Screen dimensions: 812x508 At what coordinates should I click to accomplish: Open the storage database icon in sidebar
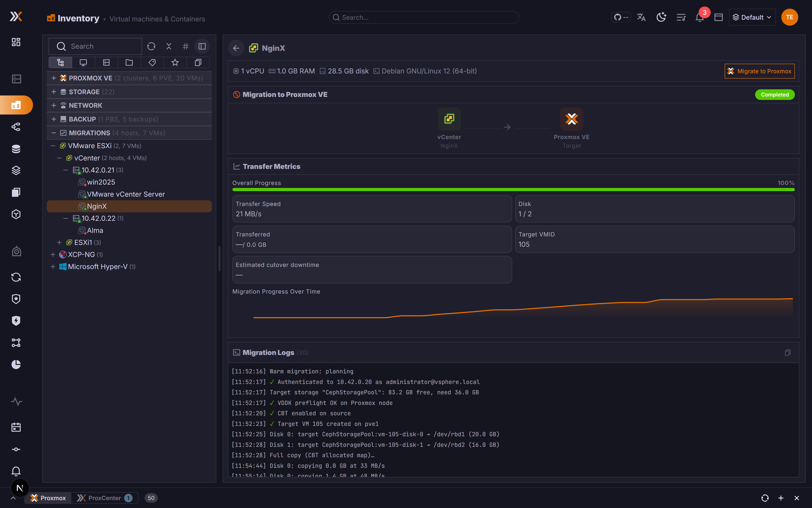(x=16, y=149)
